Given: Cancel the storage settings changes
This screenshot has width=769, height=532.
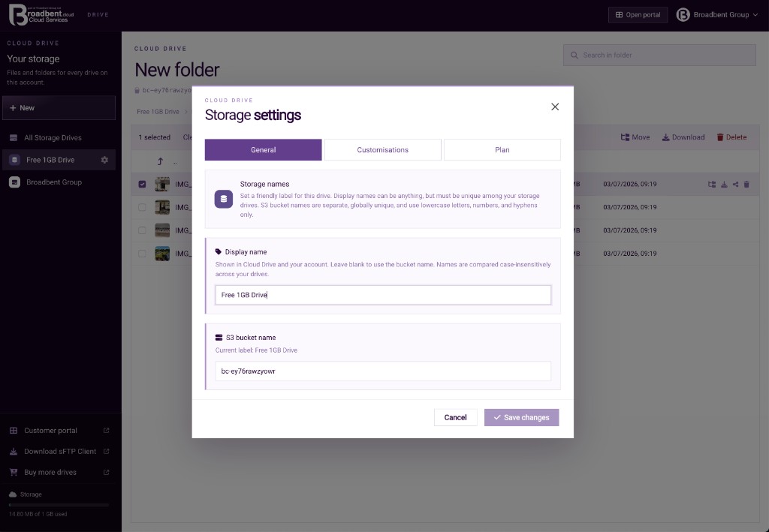Looking at the screenshot, I should [455, 417].
